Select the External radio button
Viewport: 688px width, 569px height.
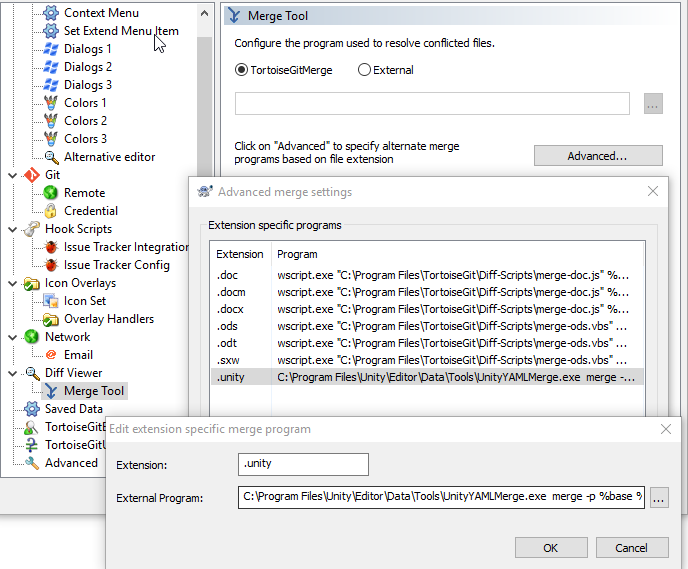point(364,70)
